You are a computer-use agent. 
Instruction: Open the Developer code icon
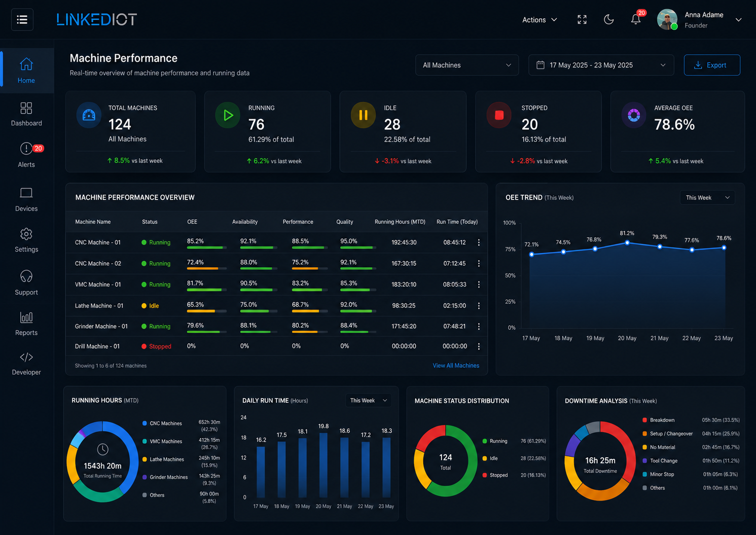point(26,357)
